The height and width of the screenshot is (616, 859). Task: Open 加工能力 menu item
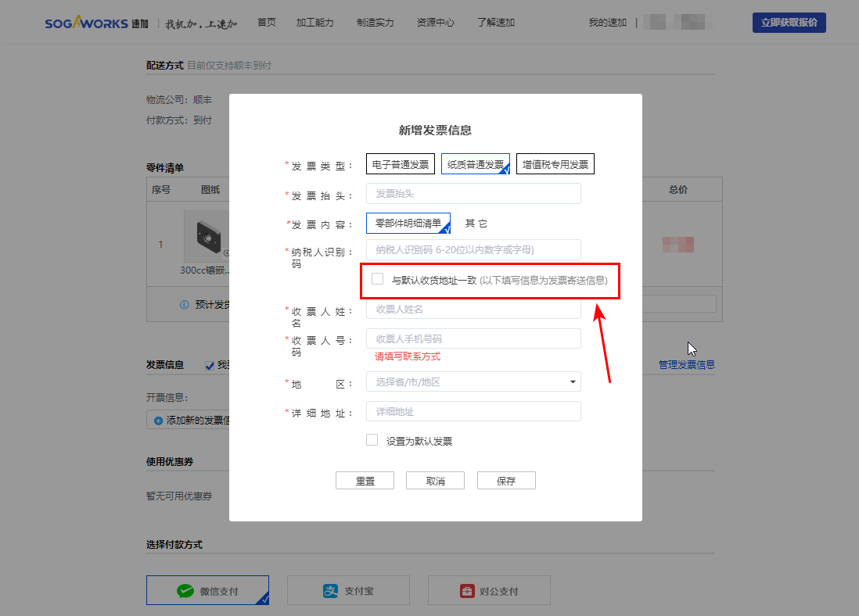315,23
